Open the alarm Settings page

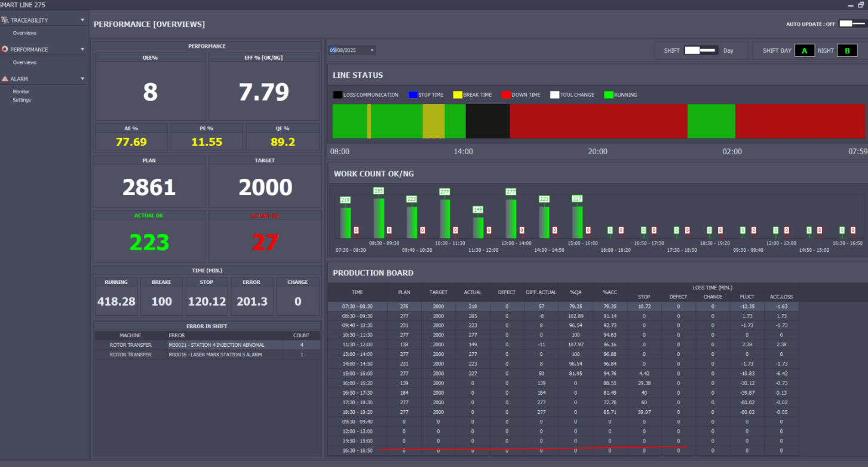pos(22,100)
